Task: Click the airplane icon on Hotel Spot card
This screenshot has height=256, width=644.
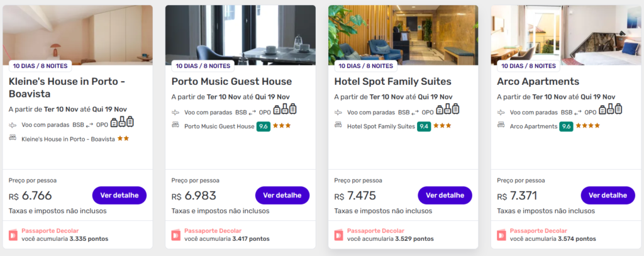Action: [338, 112]
